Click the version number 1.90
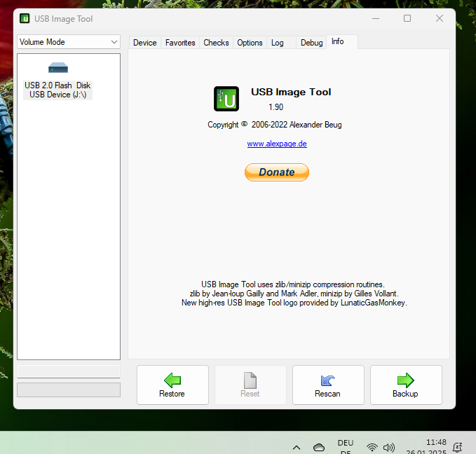Screen dimensions: 476x454 [276, 107]
